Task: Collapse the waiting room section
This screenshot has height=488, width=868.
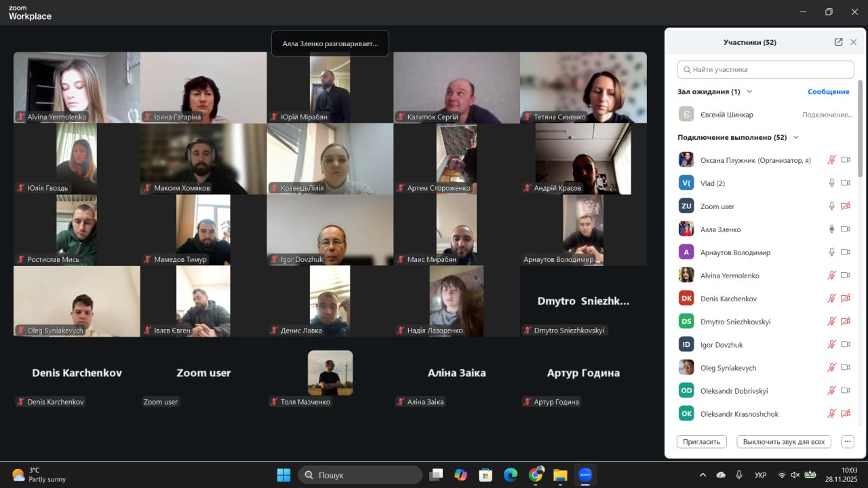Action: click(x=749, y=92)
